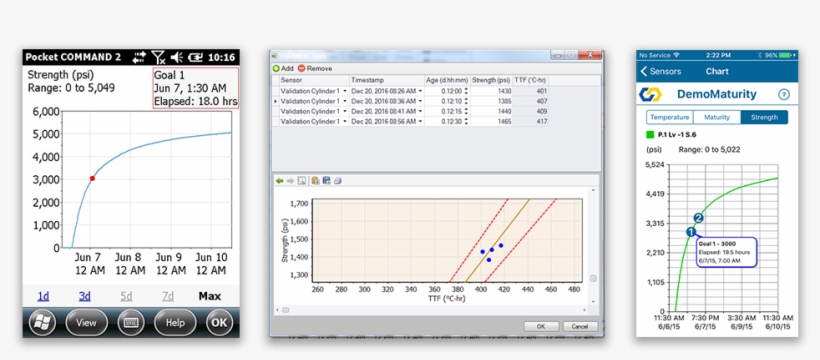This screenshot has height=360, width=820.
Task: Select the Strength cell showing 1385
Action: point(492,101)
